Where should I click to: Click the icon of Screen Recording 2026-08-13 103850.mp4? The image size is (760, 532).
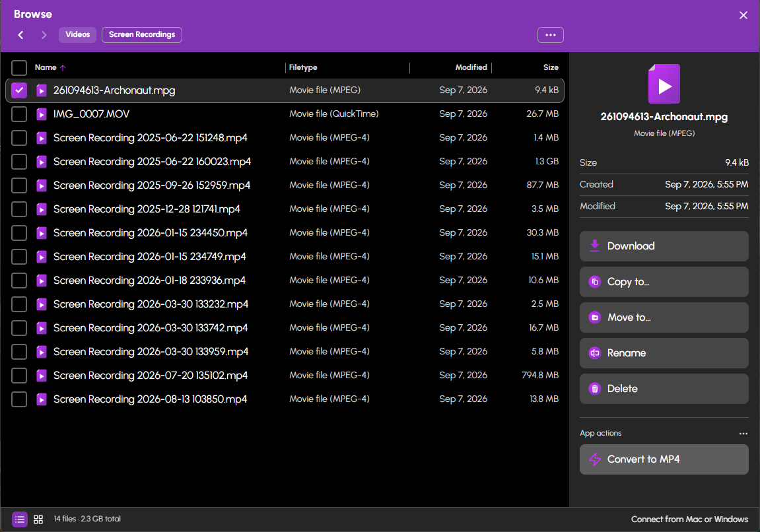pyautogui.click(x=42, y=399)
